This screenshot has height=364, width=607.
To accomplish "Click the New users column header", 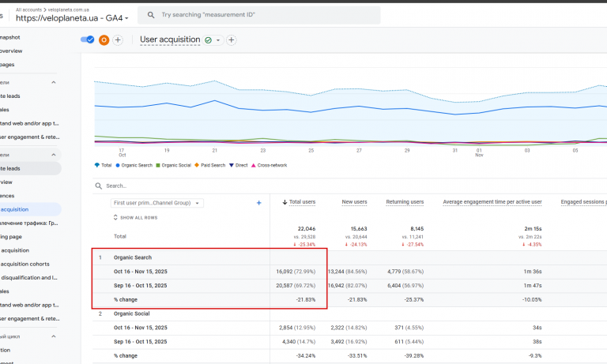I will (x=354, y=202).
